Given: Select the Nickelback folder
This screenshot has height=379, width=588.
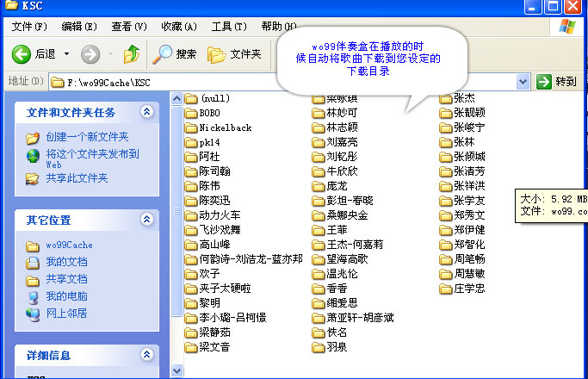Looking at the screenshot, I should coord(219,127).
